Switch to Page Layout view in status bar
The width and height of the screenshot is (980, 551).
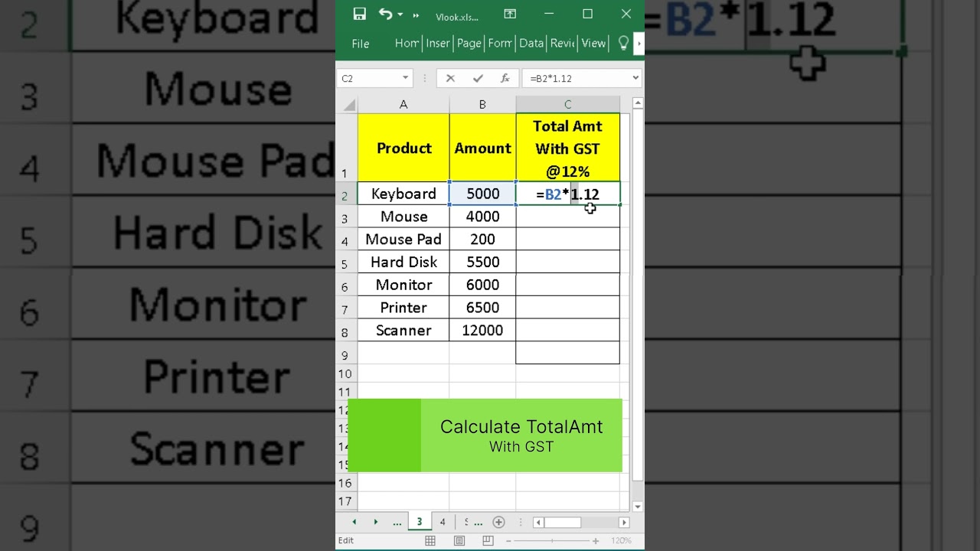coord(459,540)
